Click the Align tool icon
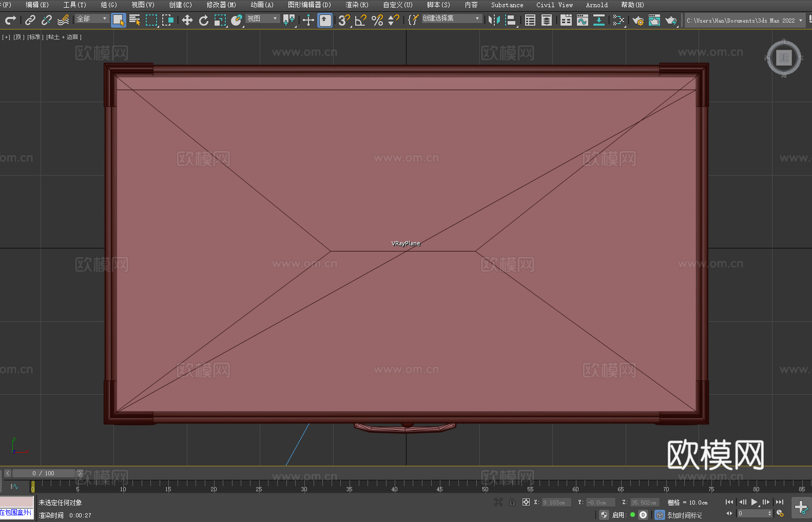This screenshot has width=812, height=522. 511,20
